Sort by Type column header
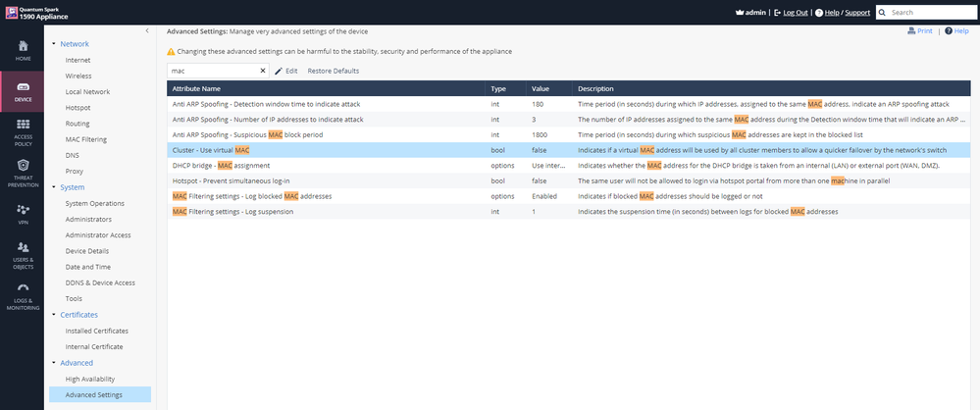Screen dimensions: 980x410 pyautogui.click(x=505, y=88)
